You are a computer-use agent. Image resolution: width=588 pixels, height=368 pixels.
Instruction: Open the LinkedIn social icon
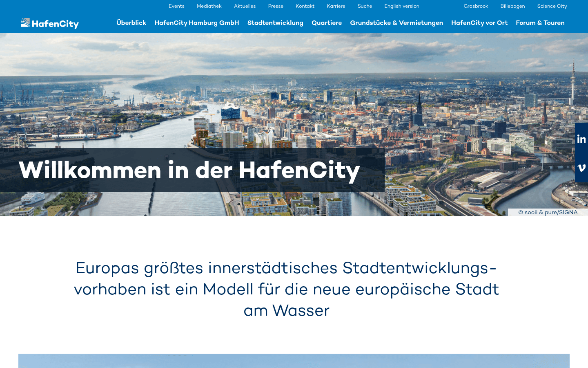coord(581,139)
